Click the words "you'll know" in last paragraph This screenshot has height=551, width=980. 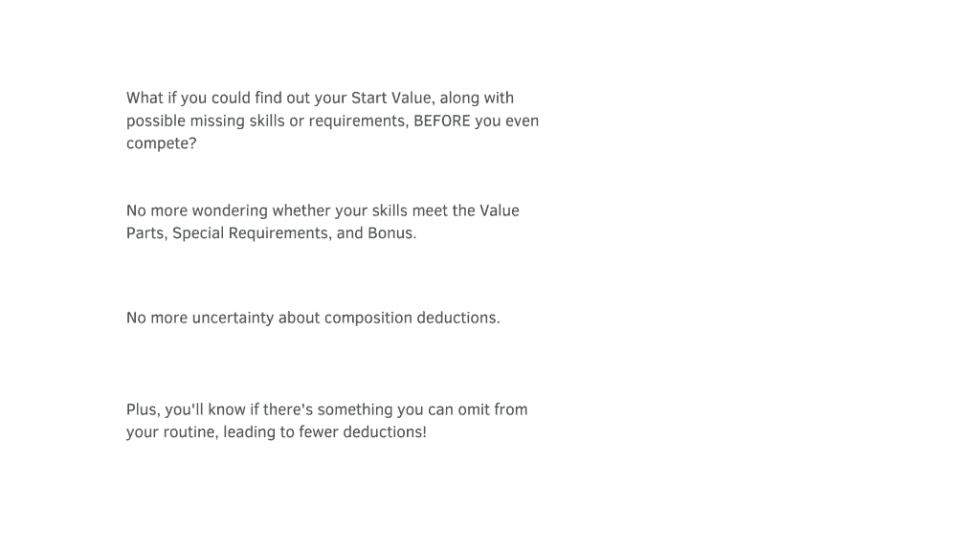point(206,409)
